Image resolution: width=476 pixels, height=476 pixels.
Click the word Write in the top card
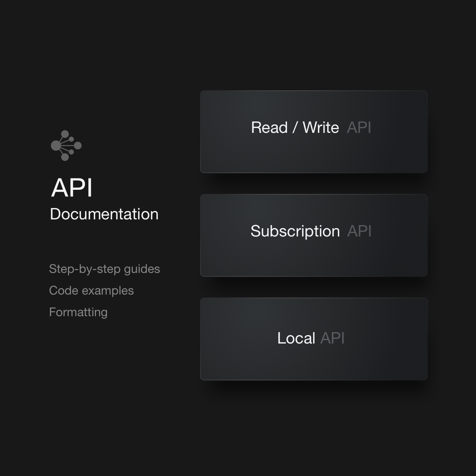321,128
